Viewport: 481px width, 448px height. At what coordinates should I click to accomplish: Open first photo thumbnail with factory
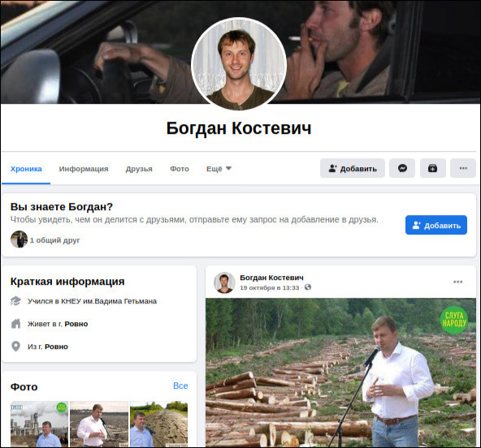39,424
